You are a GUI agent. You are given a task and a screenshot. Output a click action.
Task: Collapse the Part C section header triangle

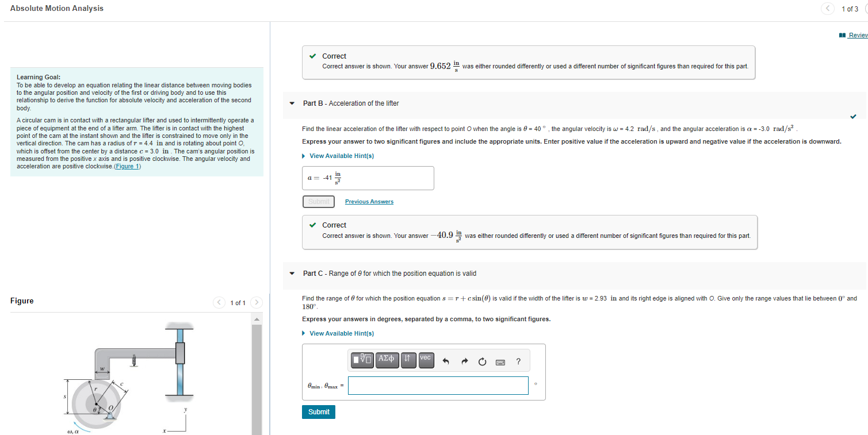[x=292, y=273]
